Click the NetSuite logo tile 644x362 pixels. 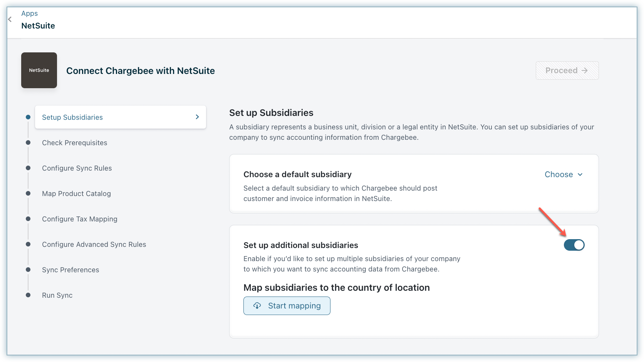39,70
